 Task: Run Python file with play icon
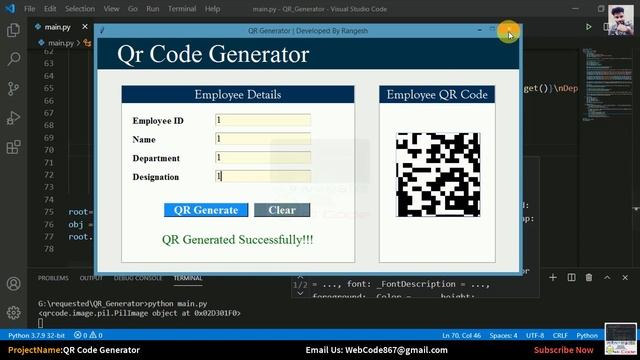(589, 27)
